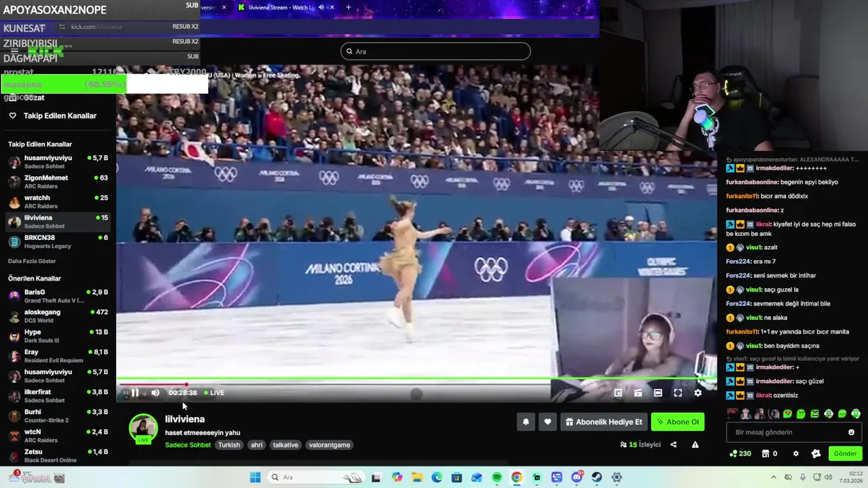Open Zetsu recommended channel
The width and height of the screenshot is (868, 488).
pyautogui.click(x=58, y=455)
